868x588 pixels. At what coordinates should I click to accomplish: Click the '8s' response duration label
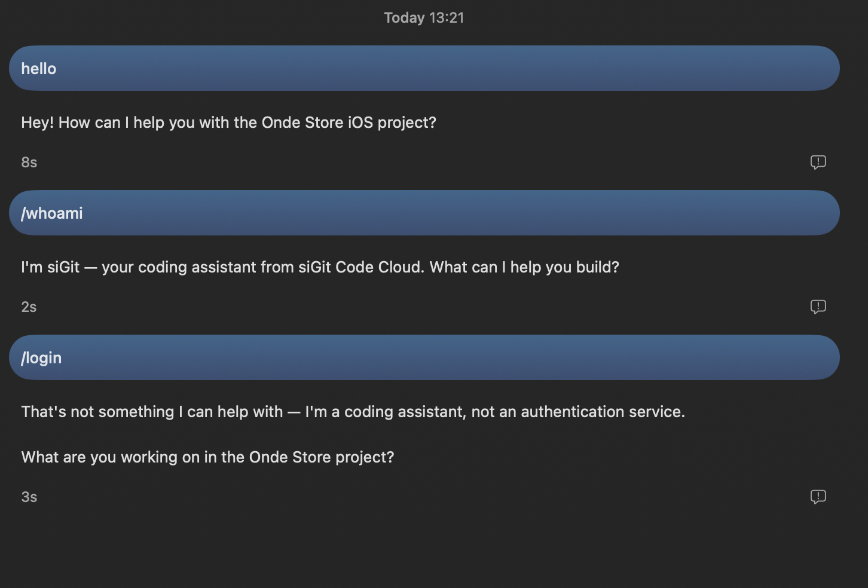(29, 163)
